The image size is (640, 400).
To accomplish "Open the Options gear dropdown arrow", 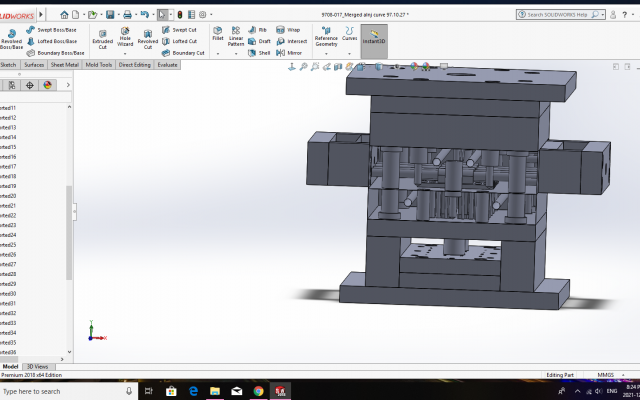I will (x=211, y=15).
